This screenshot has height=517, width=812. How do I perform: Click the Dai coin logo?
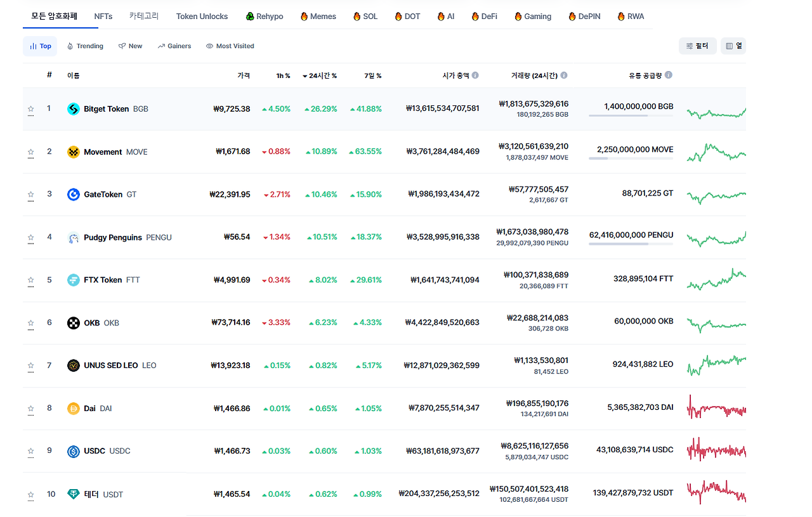click(74, 409)
